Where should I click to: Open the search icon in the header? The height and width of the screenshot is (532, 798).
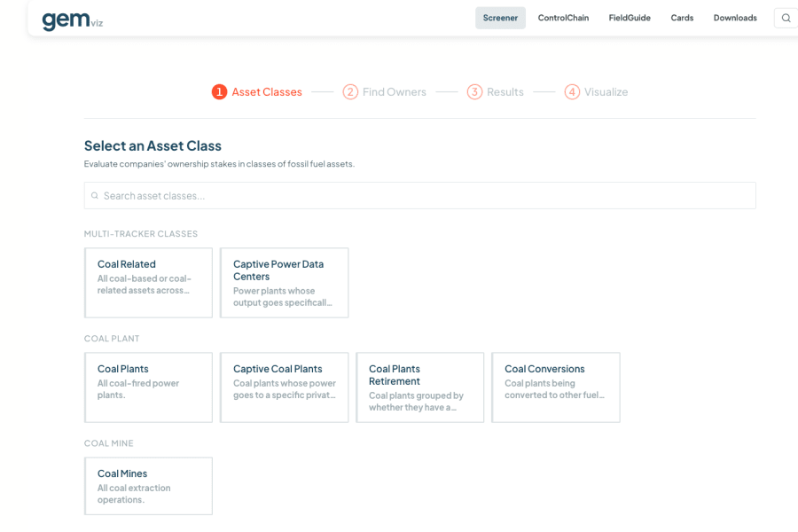pos(786,18)
